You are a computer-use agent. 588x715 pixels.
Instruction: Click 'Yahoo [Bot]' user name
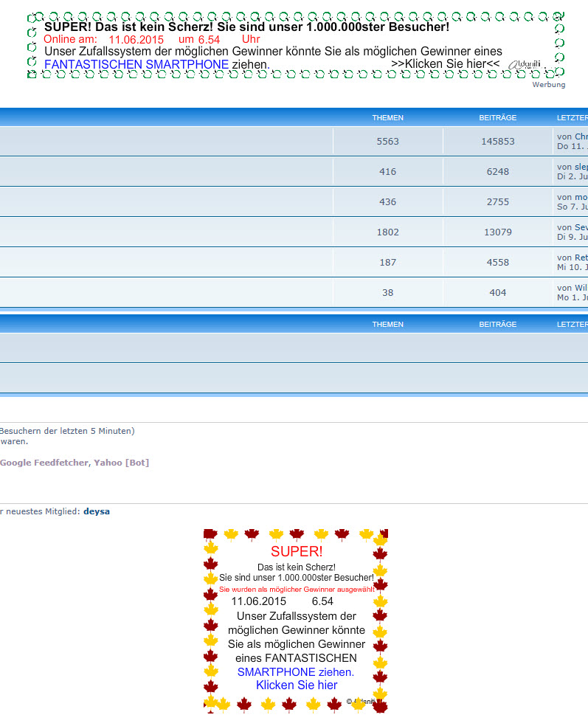[x=121, y=463]
